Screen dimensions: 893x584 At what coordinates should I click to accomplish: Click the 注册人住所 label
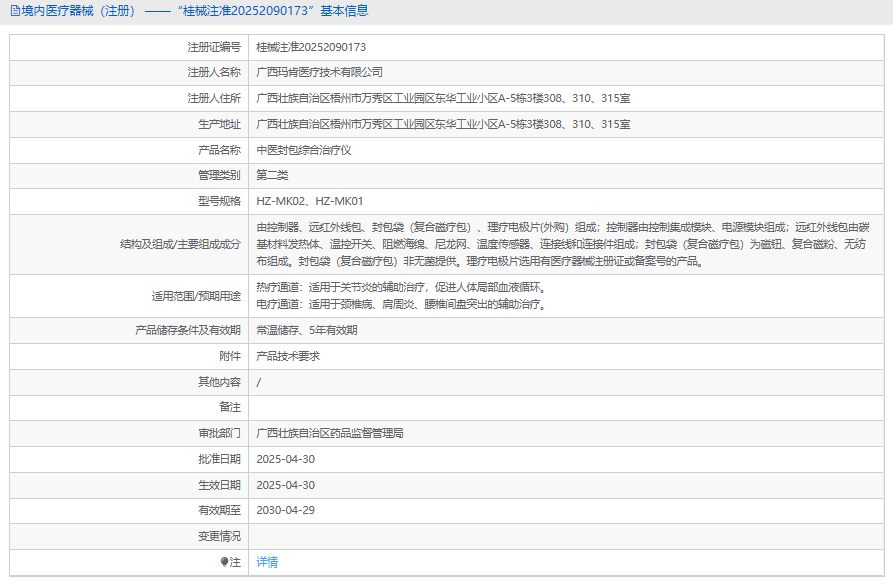(214, 99)
